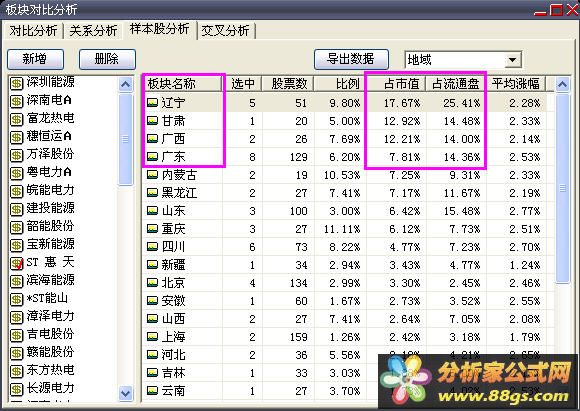
Task: Click the stock icon beside 富龙热电
Action: tap(16, 119)
